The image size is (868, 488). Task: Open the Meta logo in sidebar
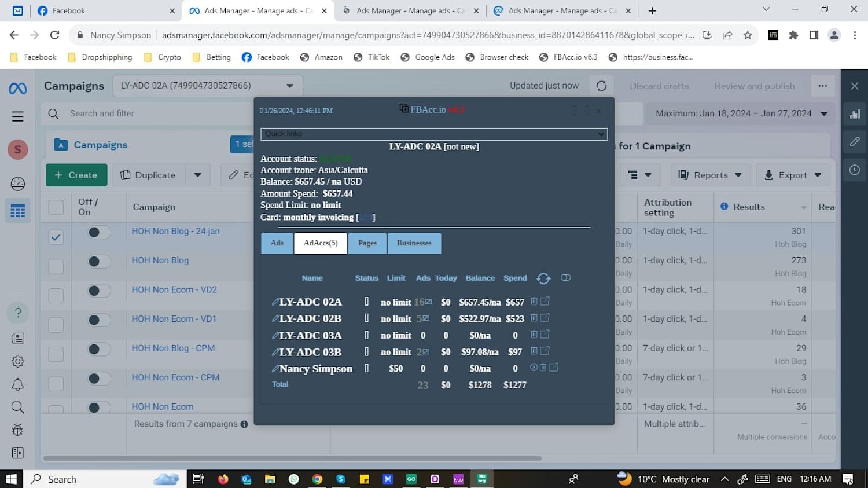click(18, 88)
